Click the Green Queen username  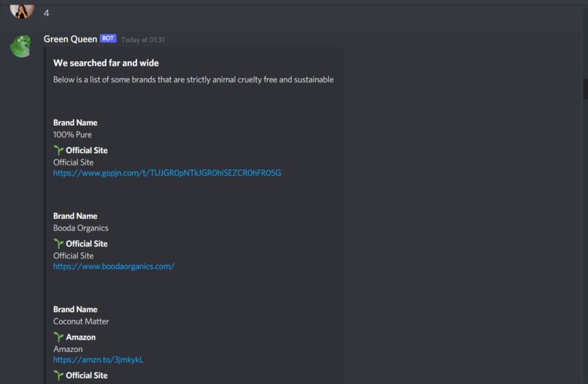(x=70, y=39)
